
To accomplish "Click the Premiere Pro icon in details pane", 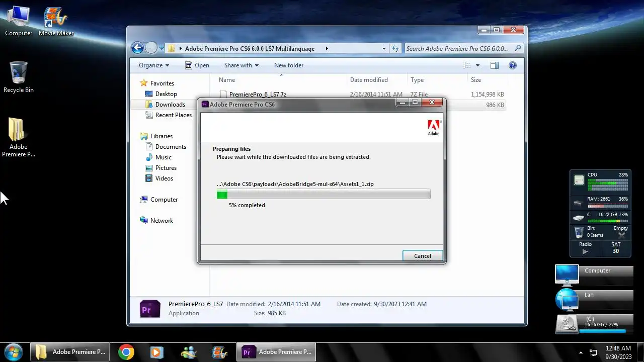I will click(x=150, y=309).
